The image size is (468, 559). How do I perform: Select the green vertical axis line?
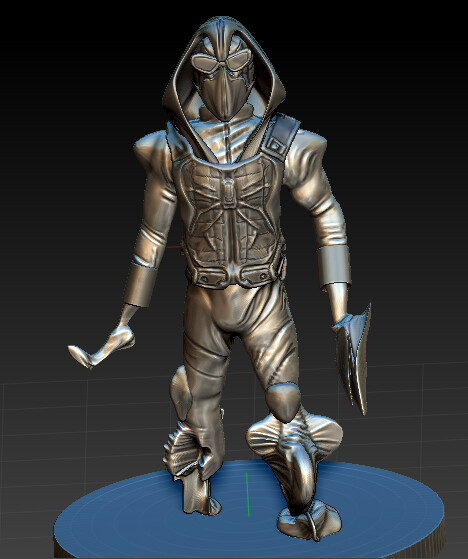tap(248, 494)
